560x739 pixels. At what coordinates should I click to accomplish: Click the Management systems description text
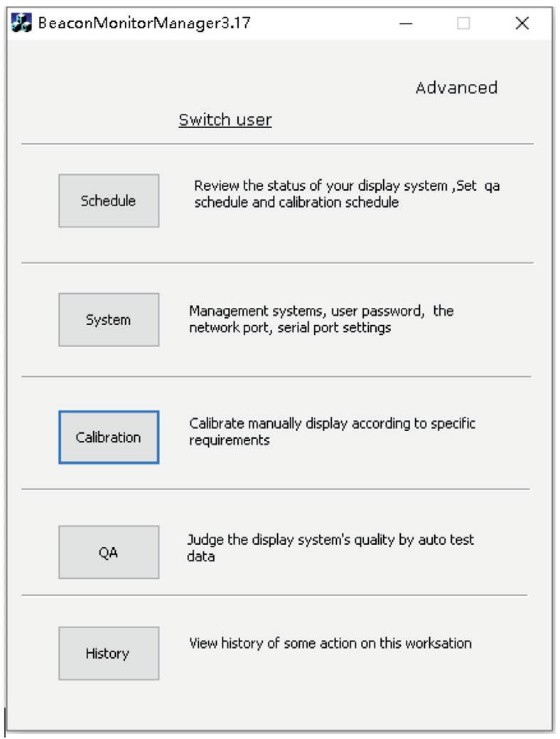321,319
